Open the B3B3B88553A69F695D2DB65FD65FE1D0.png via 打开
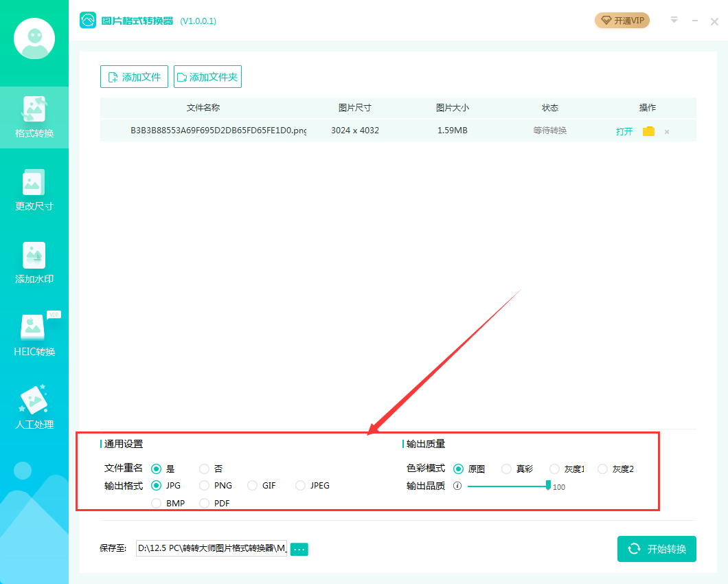The height and width of the screenshot is (584, 728). click(624, 131)
